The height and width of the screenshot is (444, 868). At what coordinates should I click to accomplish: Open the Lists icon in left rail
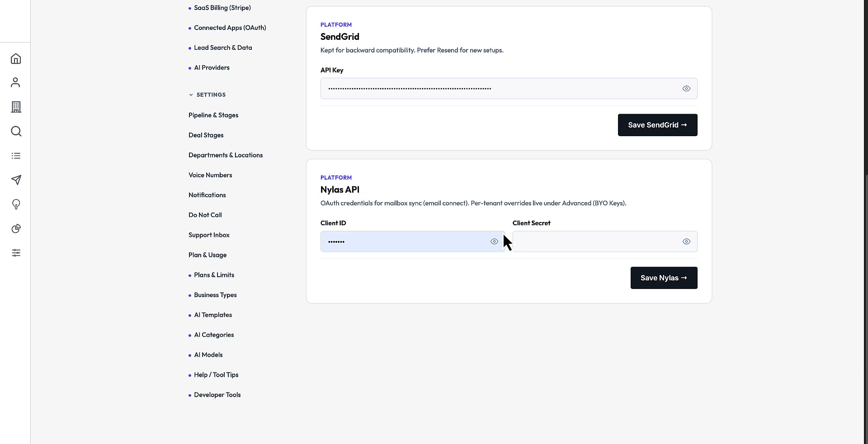click(16, 156)
